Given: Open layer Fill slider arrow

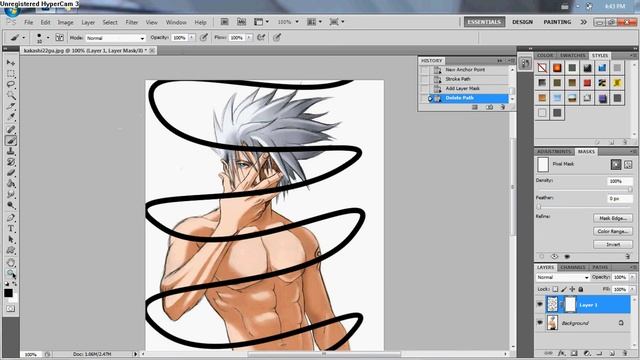Looking at the screenshot, I should (x=632, y=289).
